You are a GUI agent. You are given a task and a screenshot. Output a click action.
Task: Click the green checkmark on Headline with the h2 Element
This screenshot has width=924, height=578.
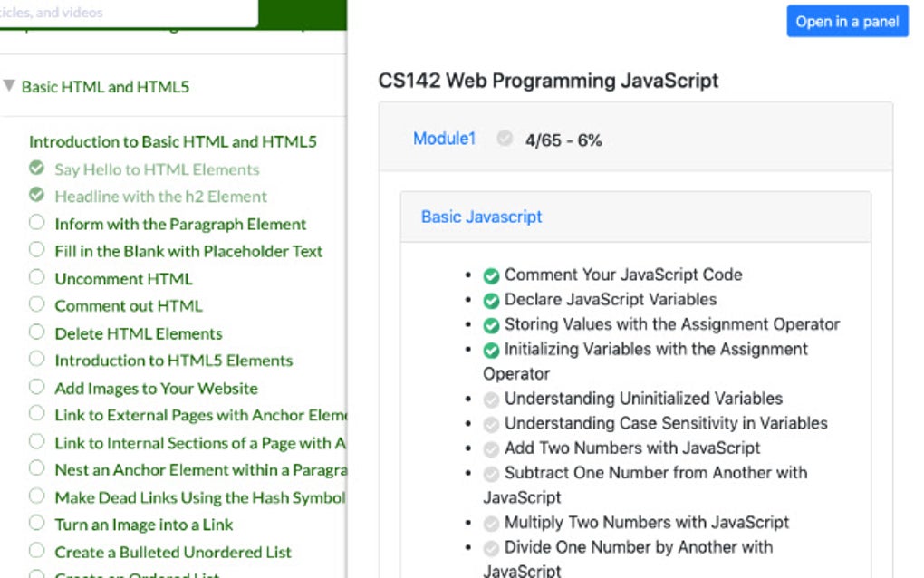point(37,197)
